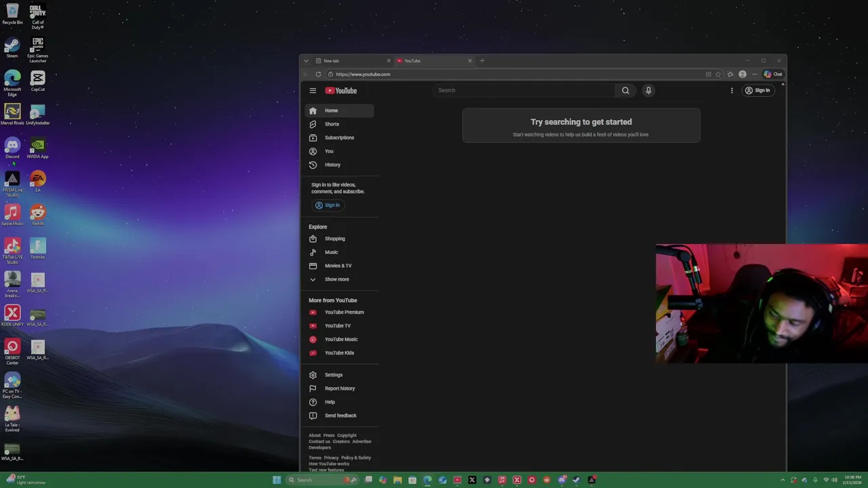Go to Home in YouTube sidebar

coord(339,110)
